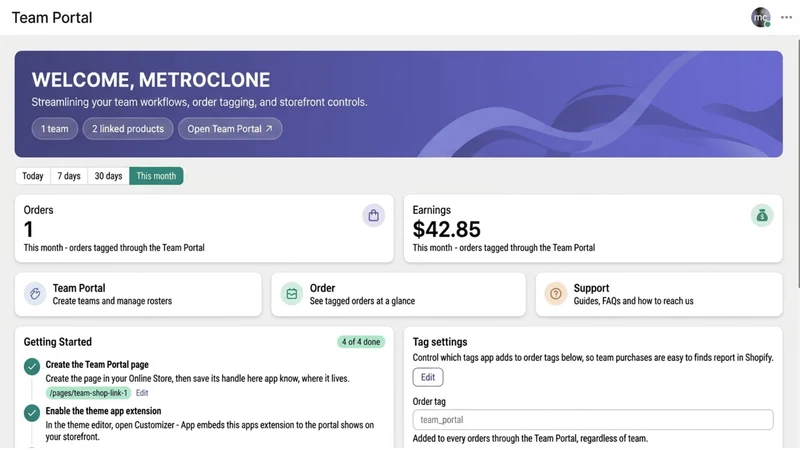The height and width of the screenshot is (450, 800).
Task: Select the This month range tab
Action: (156, 176)
